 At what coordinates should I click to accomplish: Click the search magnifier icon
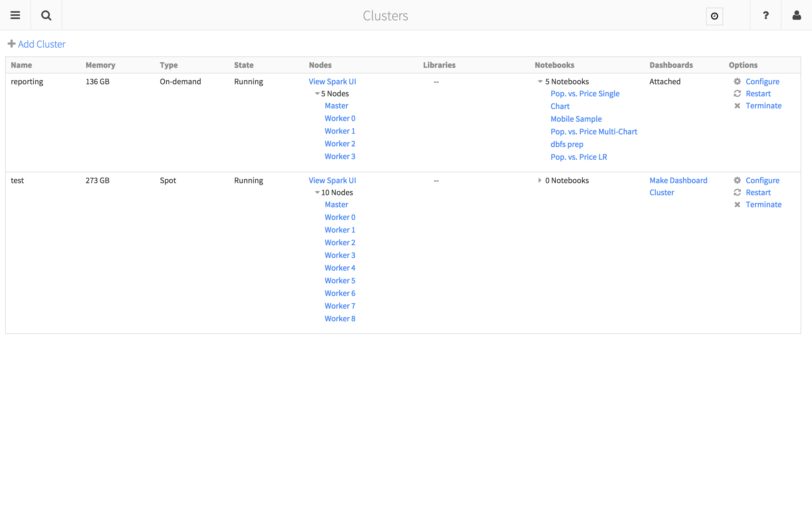pyautogui.click(x=46, y=15)
